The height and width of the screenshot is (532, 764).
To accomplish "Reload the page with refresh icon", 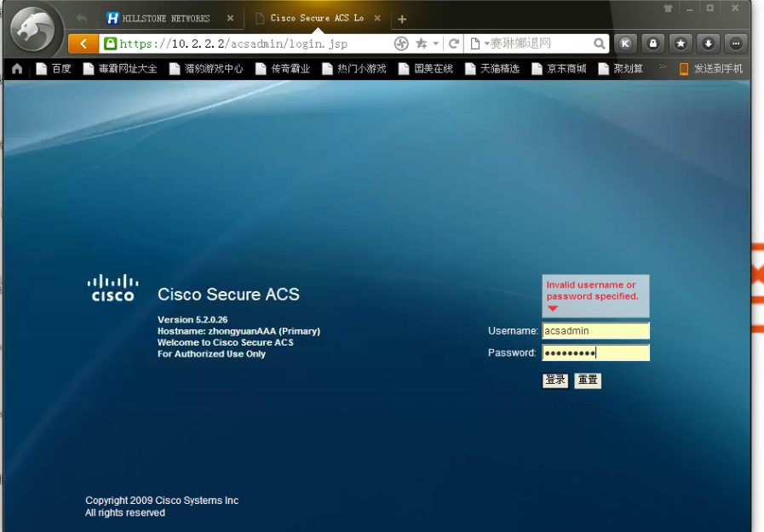I will pyautogui.click(x=454, y=43).
